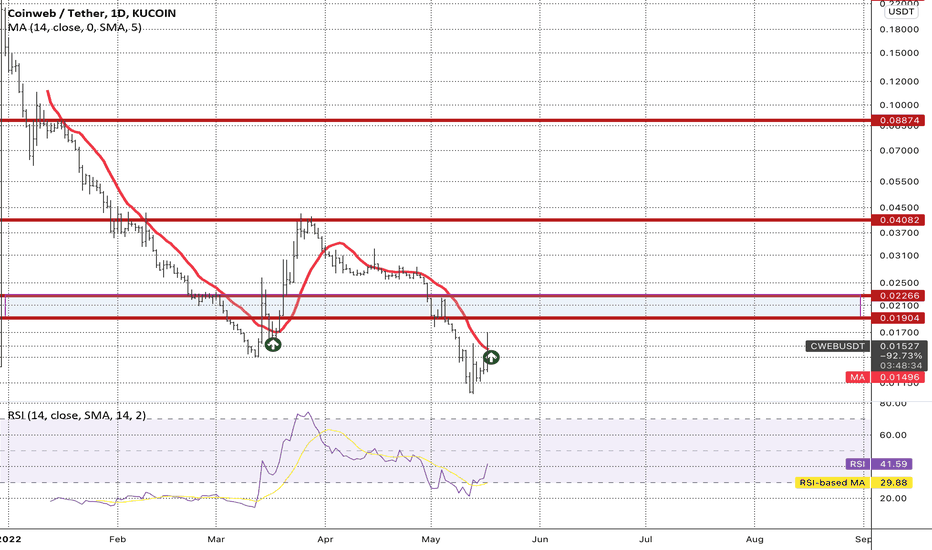This screenshot has width=932, height=550.
Task: Click the countdown timer 03:48:34
Action: coord(902,366)
